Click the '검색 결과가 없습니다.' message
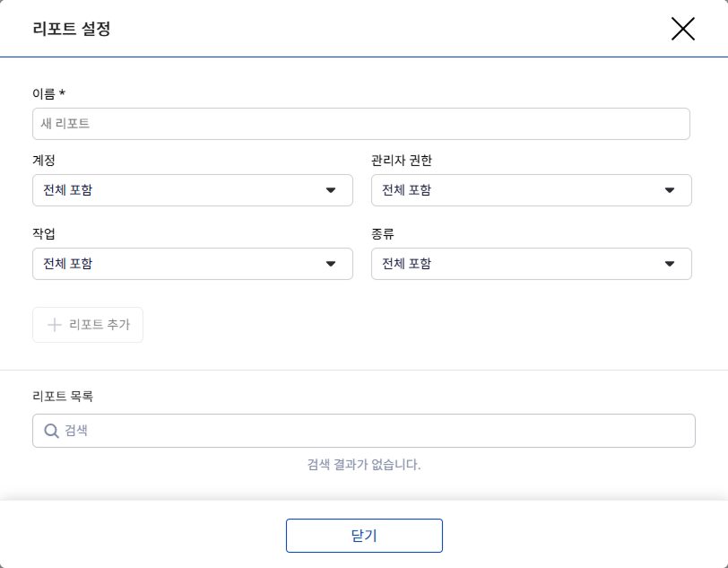 click(x=364, y=465)
